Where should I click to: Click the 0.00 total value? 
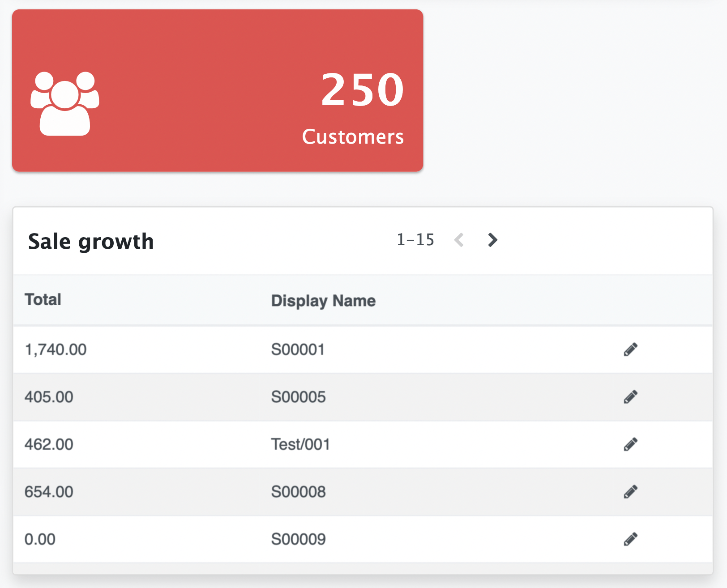40,539
